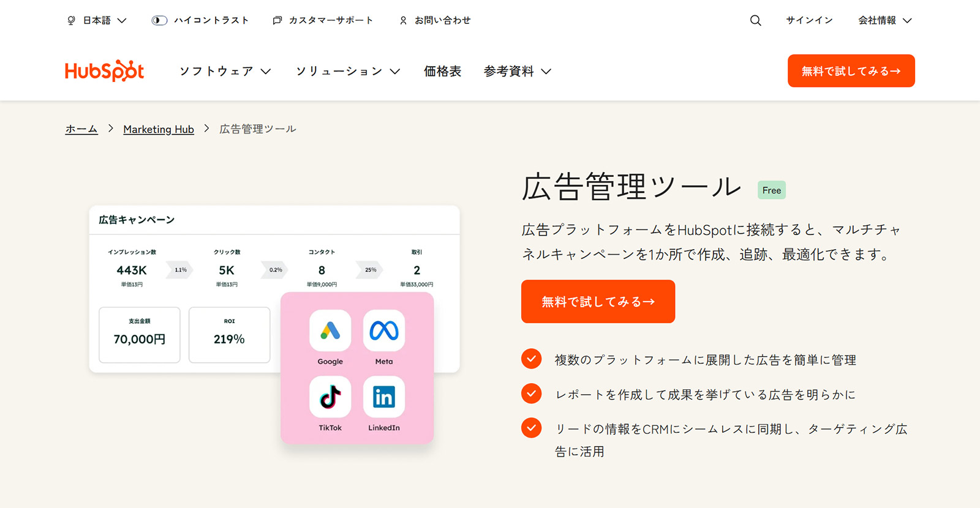Click the contact person icon
The image size is (980, 508).
pyautogui.click(x=403, y=20)
